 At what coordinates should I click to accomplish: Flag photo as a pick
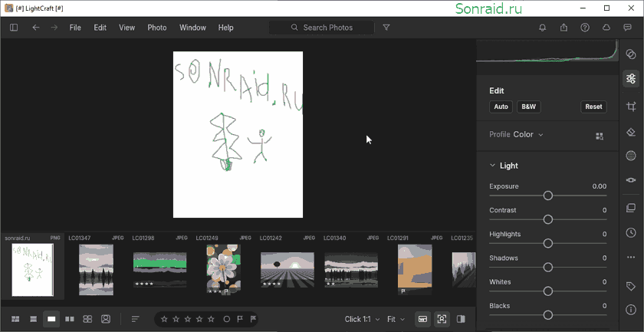(x=240, y=319)
